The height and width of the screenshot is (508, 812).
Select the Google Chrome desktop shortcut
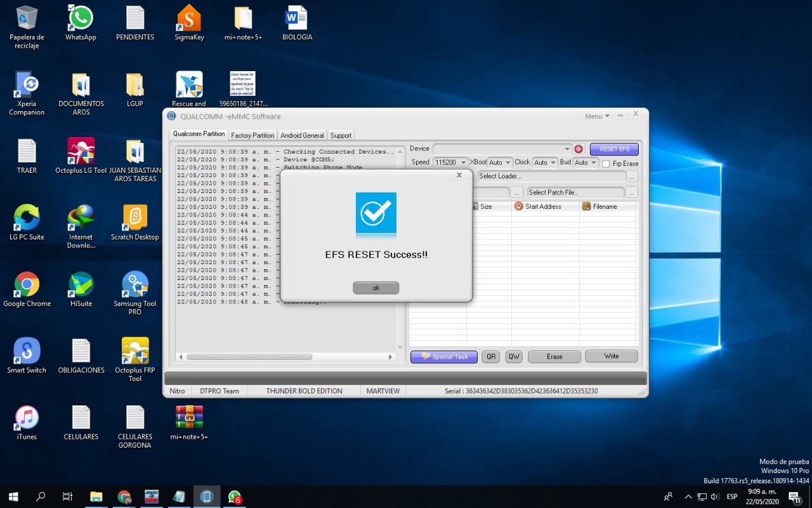[27, 290]
